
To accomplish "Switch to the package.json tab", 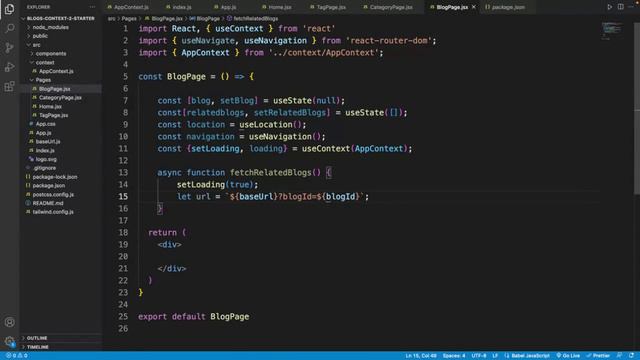I will pyautogui.click(x=505, y=7).
